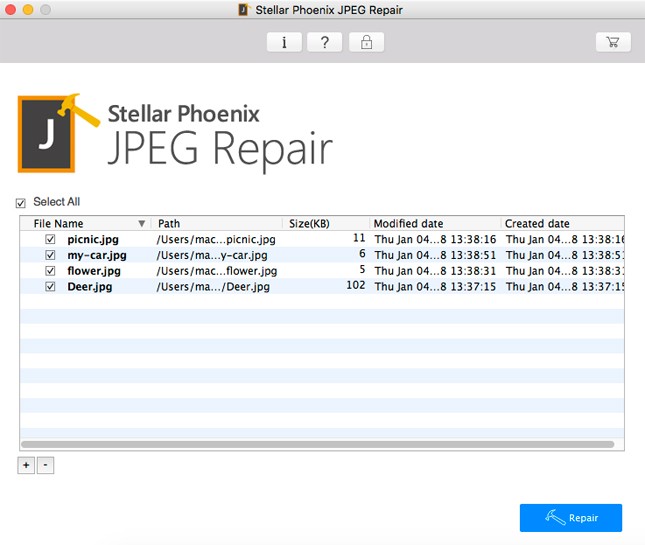Image resolution: width=645 pixels, height=545 pixels.
Task: Uncheck the Deer.jpg checkbox
Action: (50, 286)
